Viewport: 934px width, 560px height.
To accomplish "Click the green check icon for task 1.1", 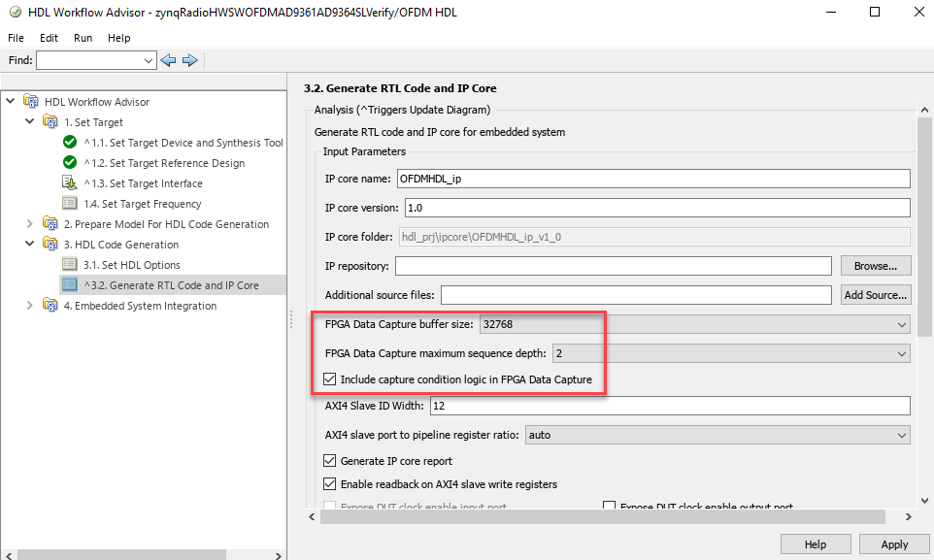I will click(x=70, y=143).
